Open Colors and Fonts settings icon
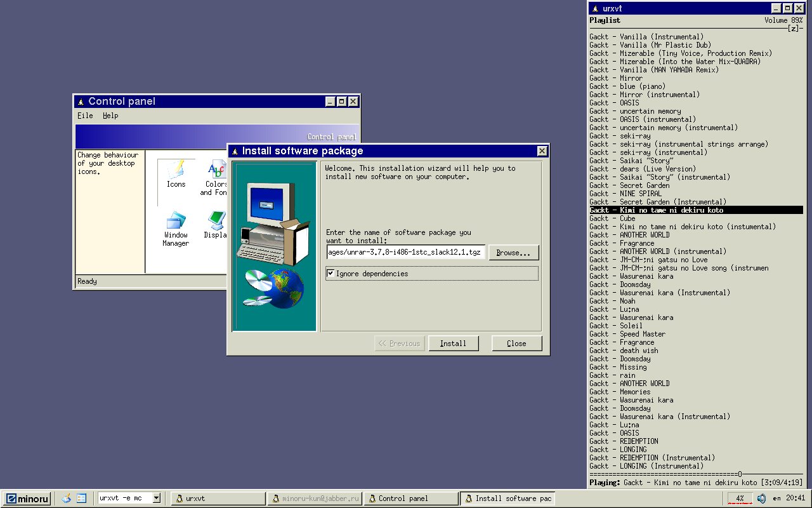812x508 pixels. [x=216, y=178]
